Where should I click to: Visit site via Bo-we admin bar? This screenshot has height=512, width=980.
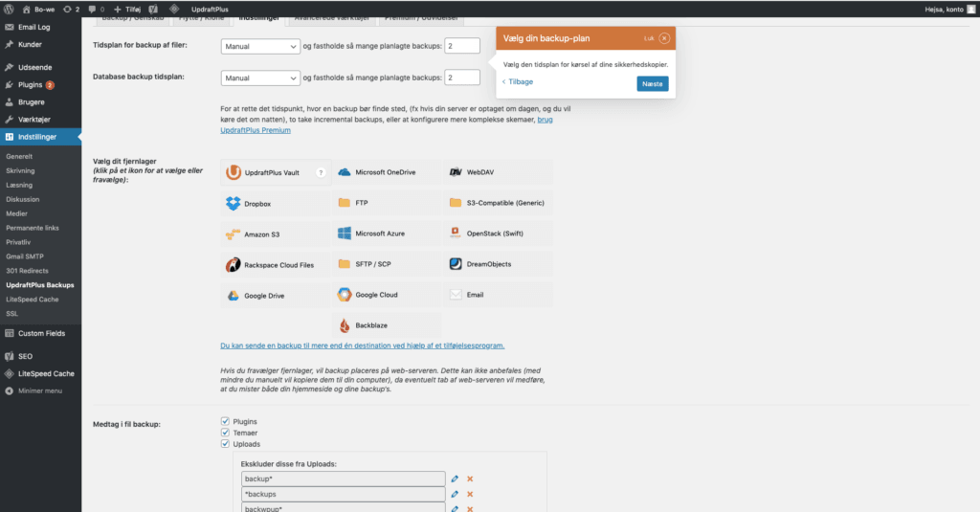(38, 9)
